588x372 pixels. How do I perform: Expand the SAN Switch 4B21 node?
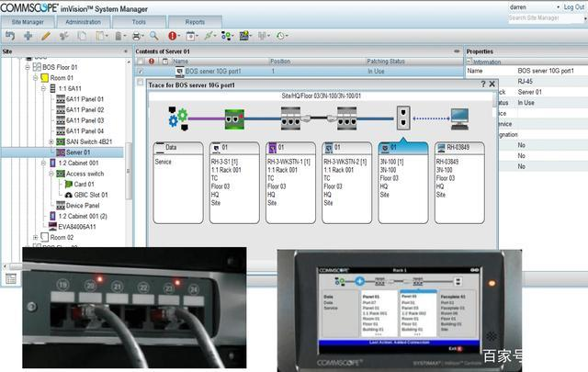point(51,141)
